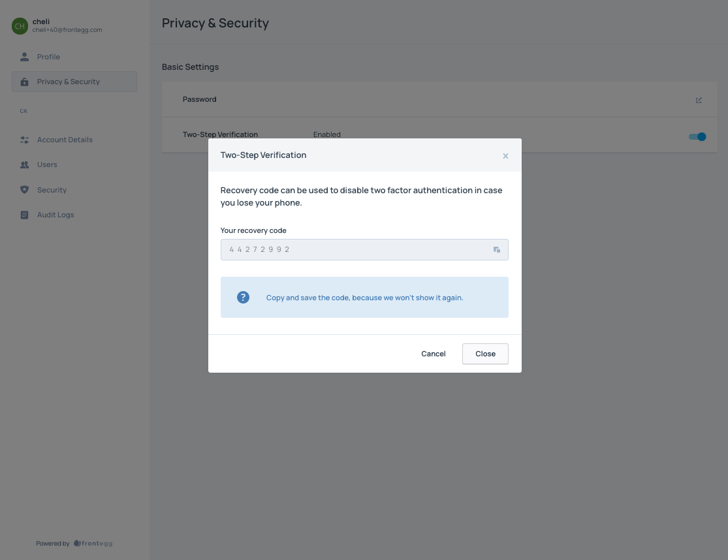Click the CH user avatar
Viewport: 728px width, 560px height.
[20, 26]
